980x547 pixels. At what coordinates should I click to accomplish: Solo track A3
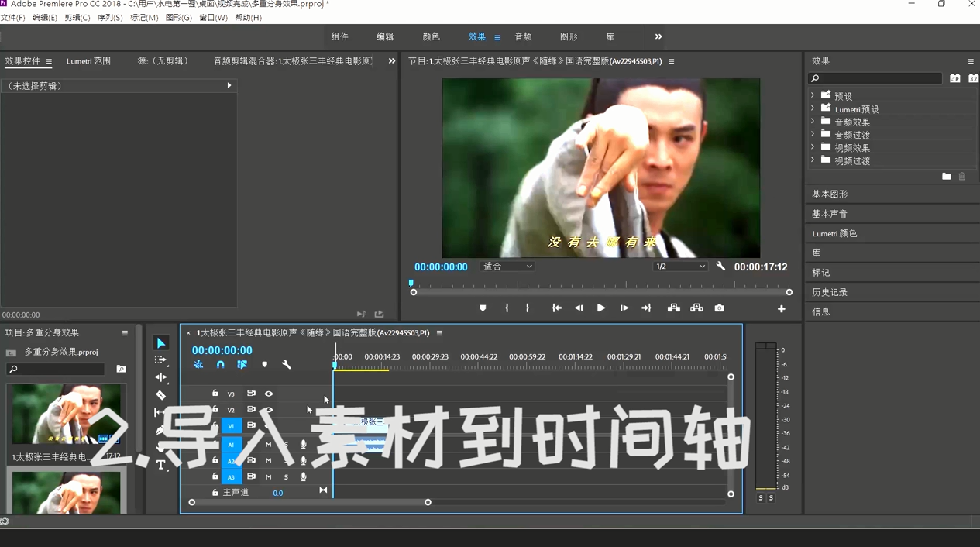(286, 477)
